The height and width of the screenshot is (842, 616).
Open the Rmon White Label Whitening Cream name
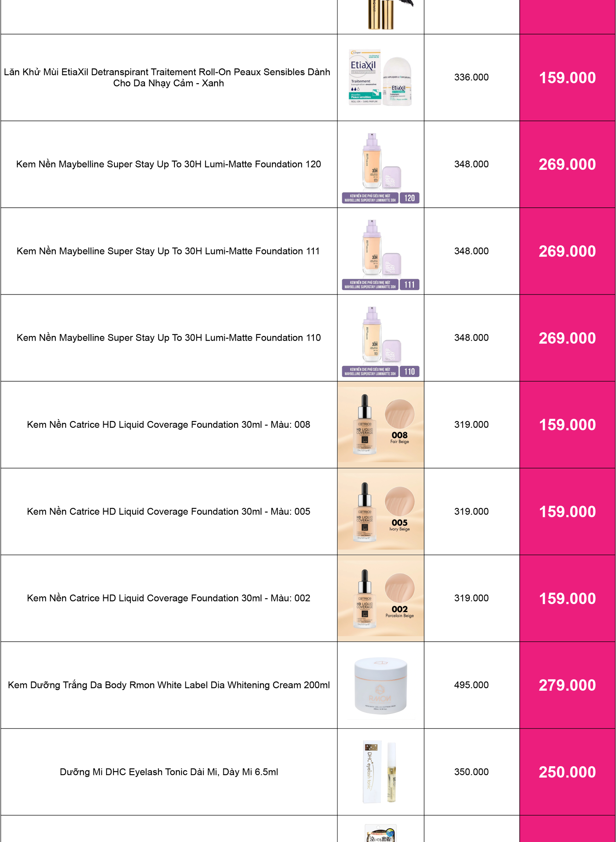pos(169,685)
